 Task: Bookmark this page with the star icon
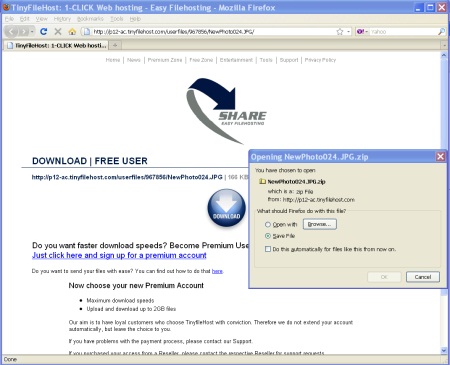pos(340,32)
